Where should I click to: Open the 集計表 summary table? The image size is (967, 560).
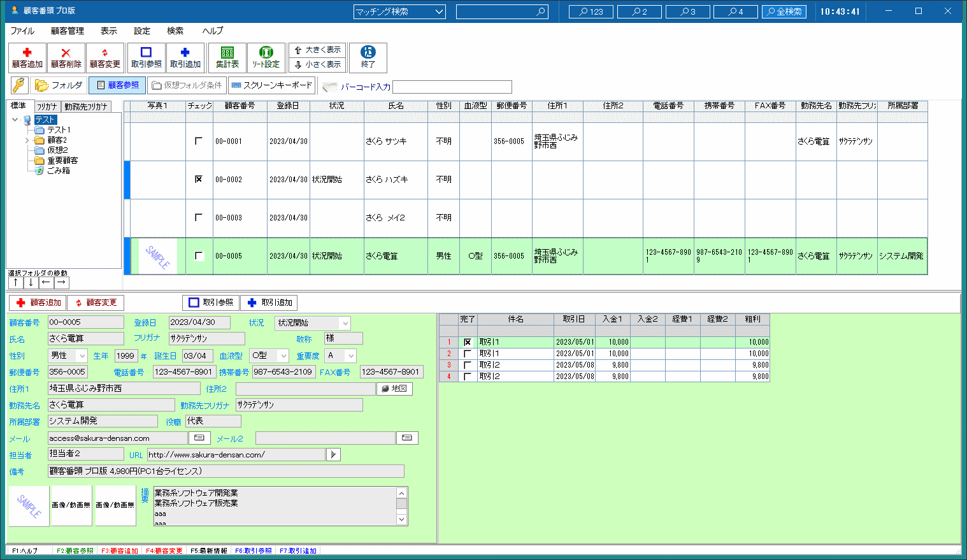227,58
